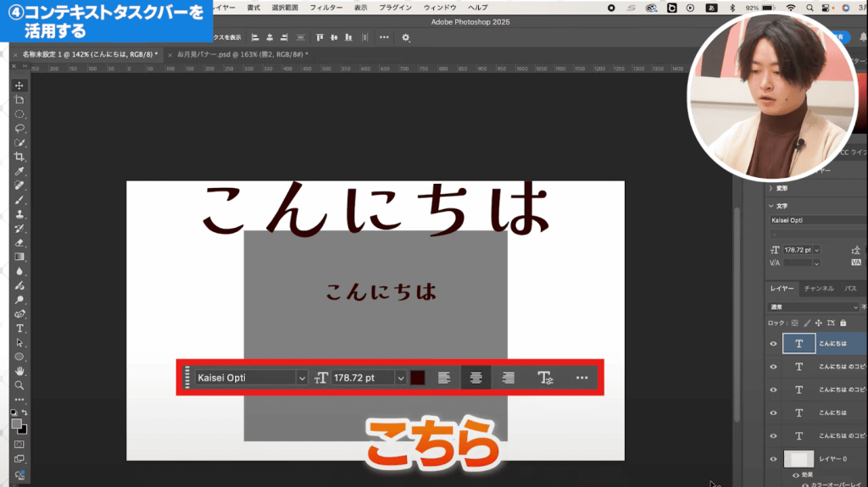
Task: Select the Move tool
Action: click(x=19, y=86)
